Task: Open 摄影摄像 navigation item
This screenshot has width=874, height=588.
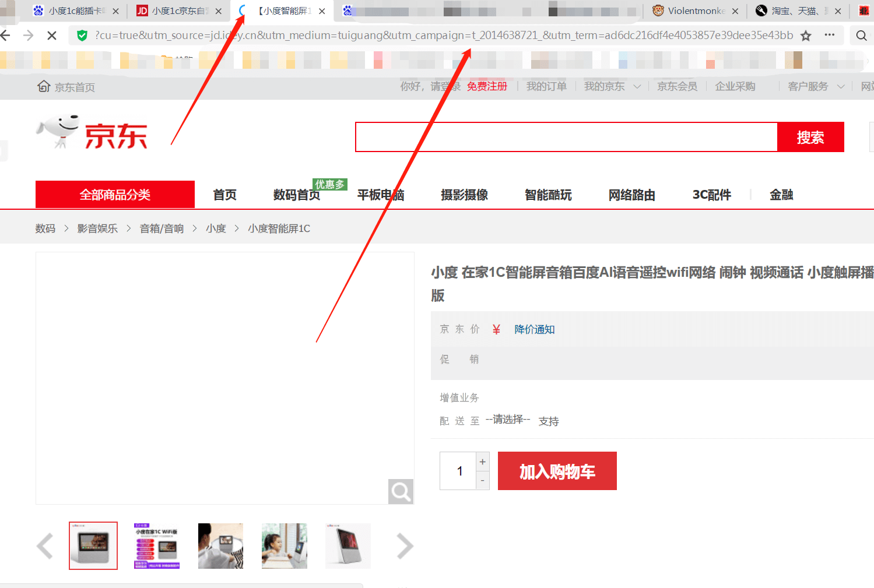Action: click(464, 195)
